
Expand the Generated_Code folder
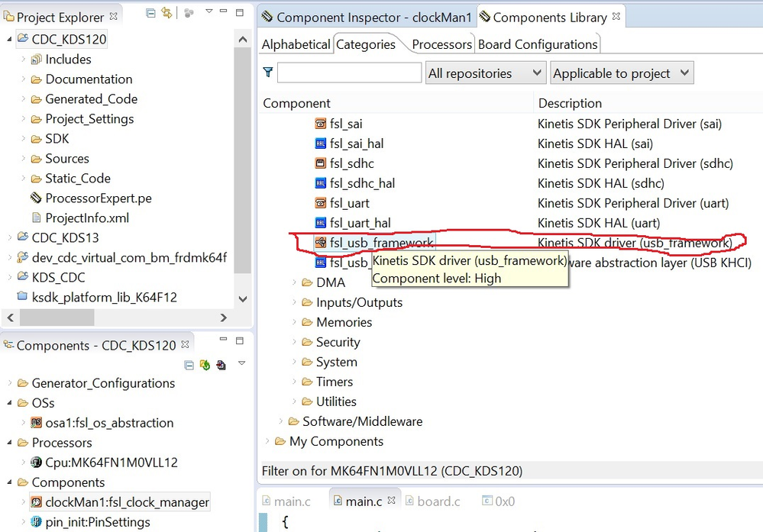coord(23,98)
